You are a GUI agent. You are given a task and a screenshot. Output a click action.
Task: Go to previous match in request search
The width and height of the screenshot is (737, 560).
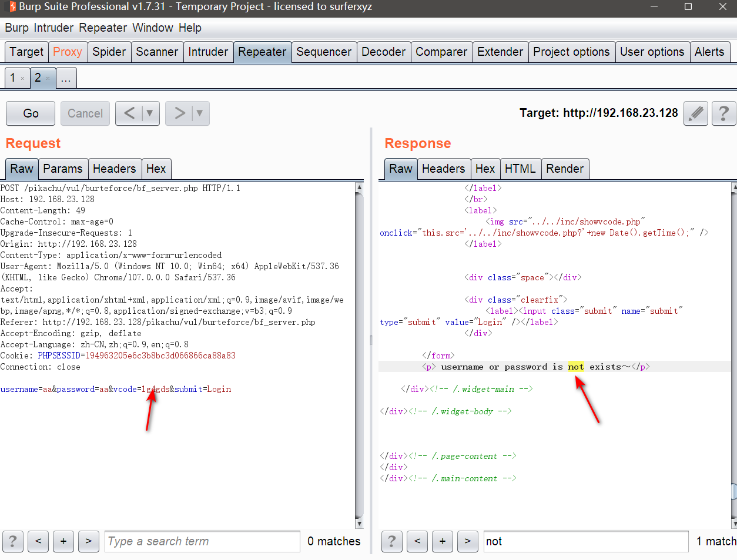38,541
